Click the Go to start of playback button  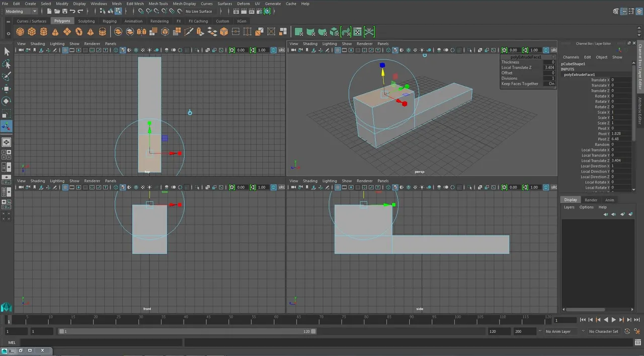pos(583,320)
